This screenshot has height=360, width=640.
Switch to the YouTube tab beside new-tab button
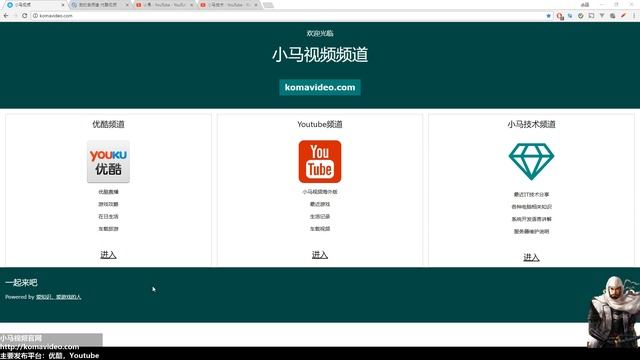229,5
